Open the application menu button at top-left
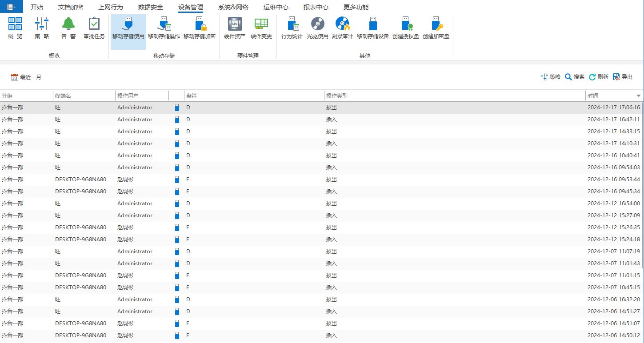 (x=11, y=7)
